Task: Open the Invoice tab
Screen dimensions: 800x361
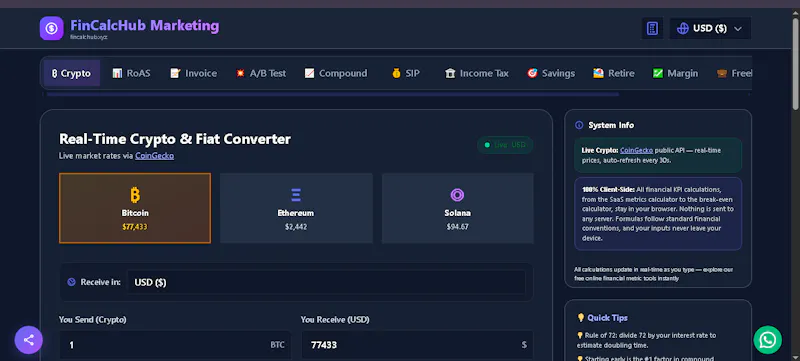Action: pos(193,73)
